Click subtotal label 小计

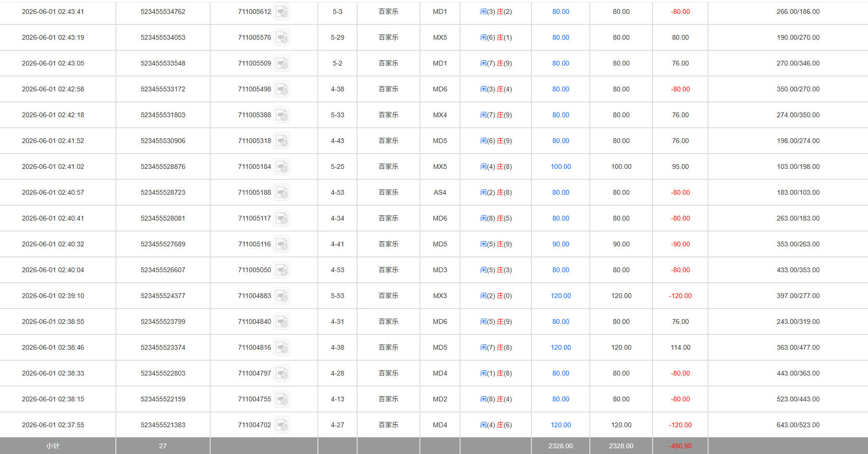click(x=53, y=446)
